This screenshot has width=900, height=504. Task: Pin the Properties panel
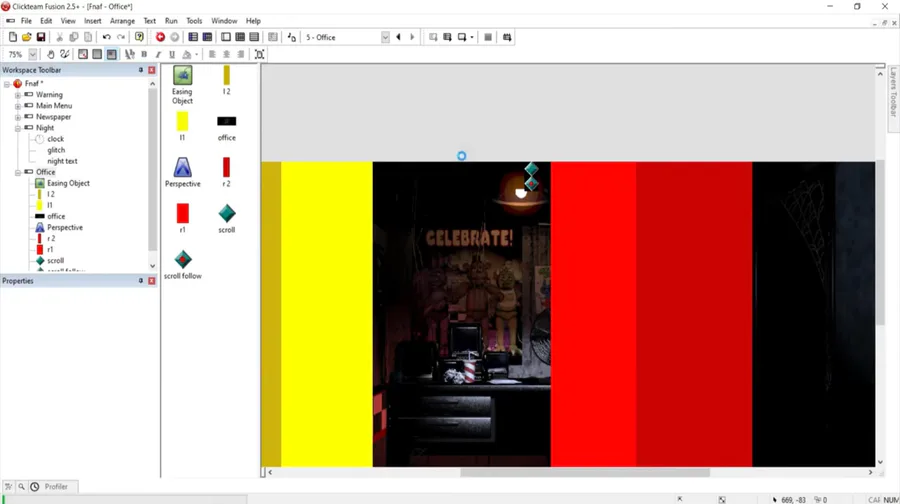point(141,281)
